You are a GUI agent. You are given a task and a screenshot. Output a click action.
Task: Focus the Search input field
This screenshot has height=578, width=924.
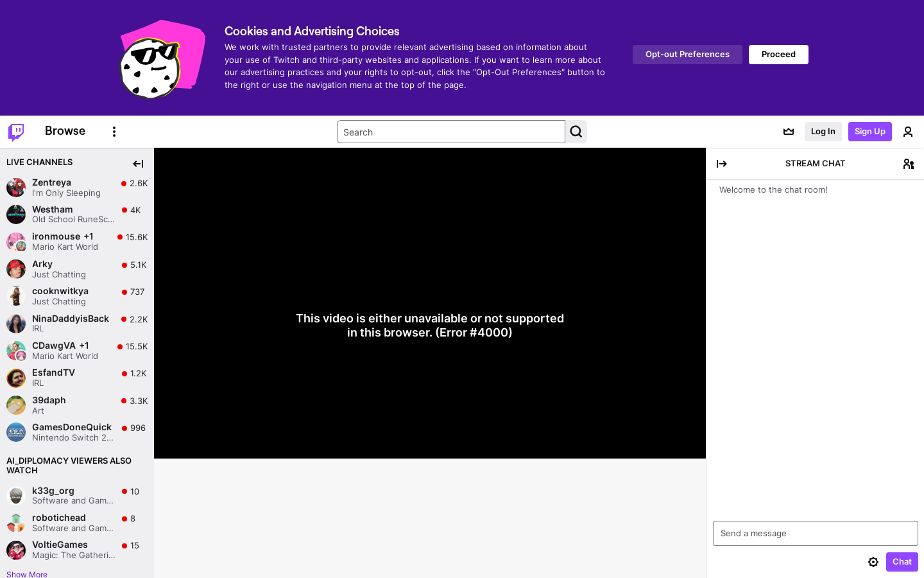click(x=451, y=132)
